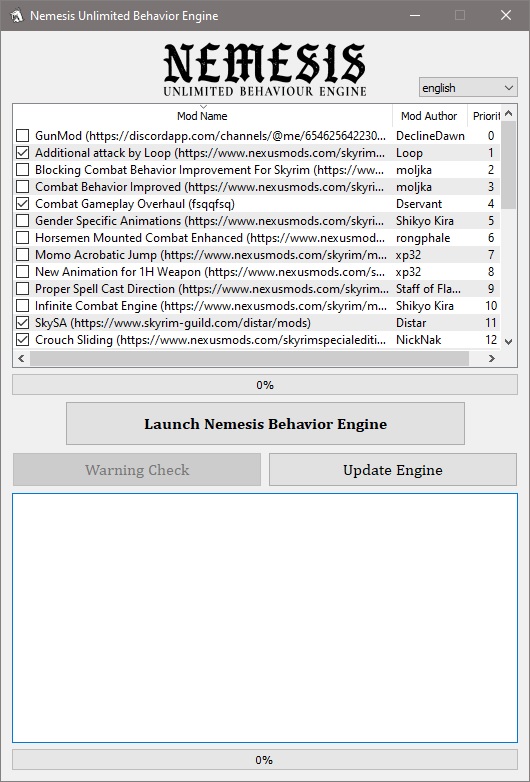The height and width of the screenshot is (782, 530).
Task: Select the Crouch Sliding mod row
Action: pos(257,340)
